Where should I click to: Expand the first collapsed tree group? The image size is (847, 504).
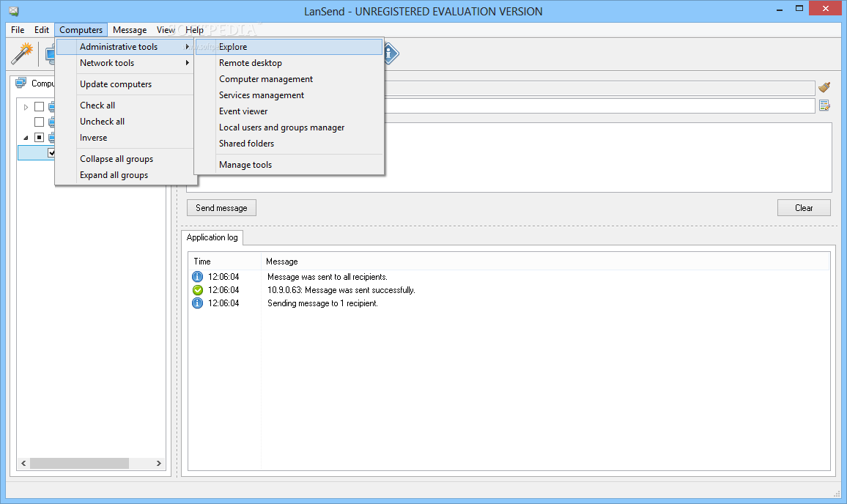tap(26, 107)
